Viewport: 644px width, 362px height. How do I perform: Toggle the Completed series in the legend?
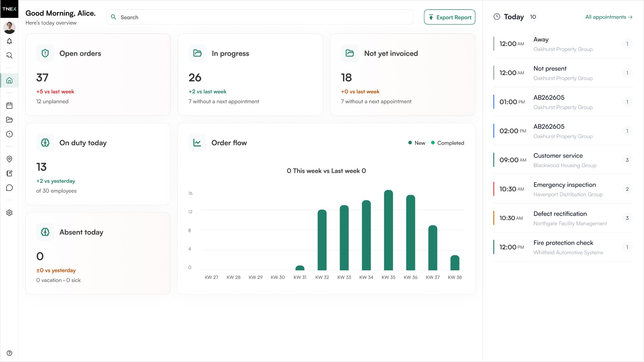pos(448,143)
